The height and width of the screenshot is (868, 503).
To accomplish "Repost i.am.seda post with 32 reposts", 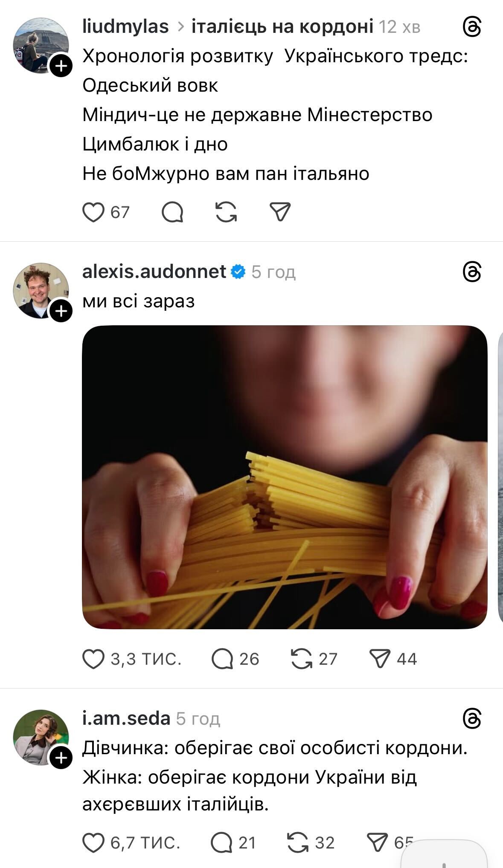I will [x=311, y=843].
